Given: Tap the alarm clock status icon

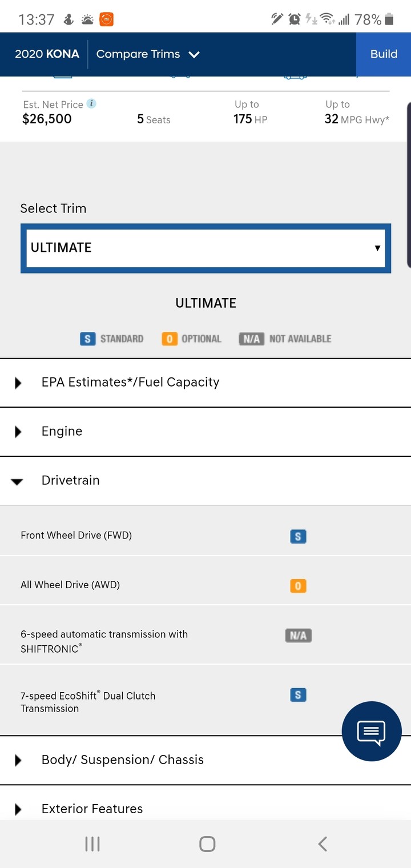Looking at the screenshot, I should (295, 19).
